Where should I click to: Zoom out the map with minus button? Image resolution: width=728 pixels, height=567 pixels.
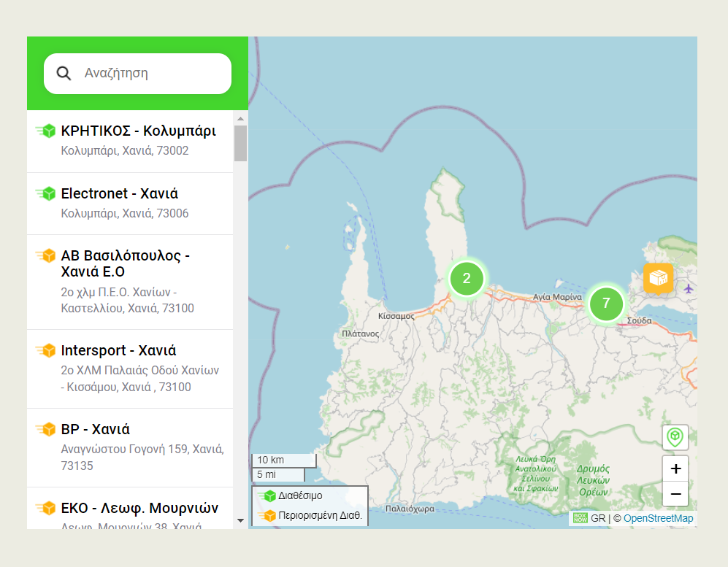tap(675, 494)
